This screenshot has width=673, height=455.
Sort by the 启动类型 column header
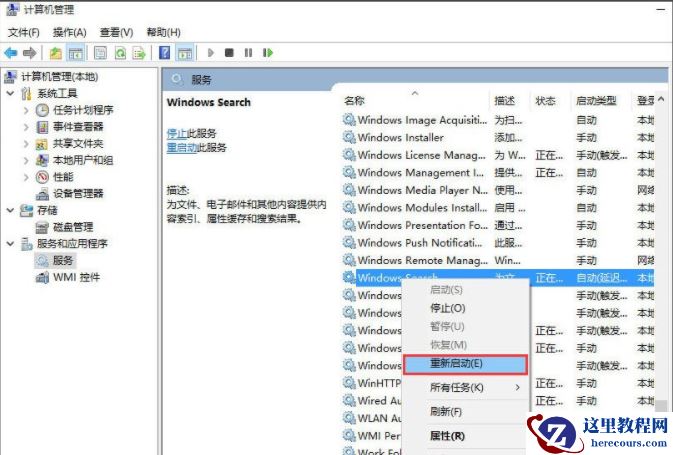click(x=596, y=101)
